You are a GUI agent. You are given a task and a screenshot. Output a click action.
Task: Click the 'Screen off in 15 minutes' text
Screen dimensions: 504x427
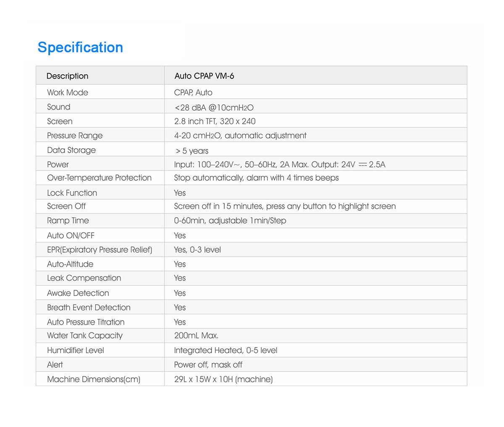(285, 206)
